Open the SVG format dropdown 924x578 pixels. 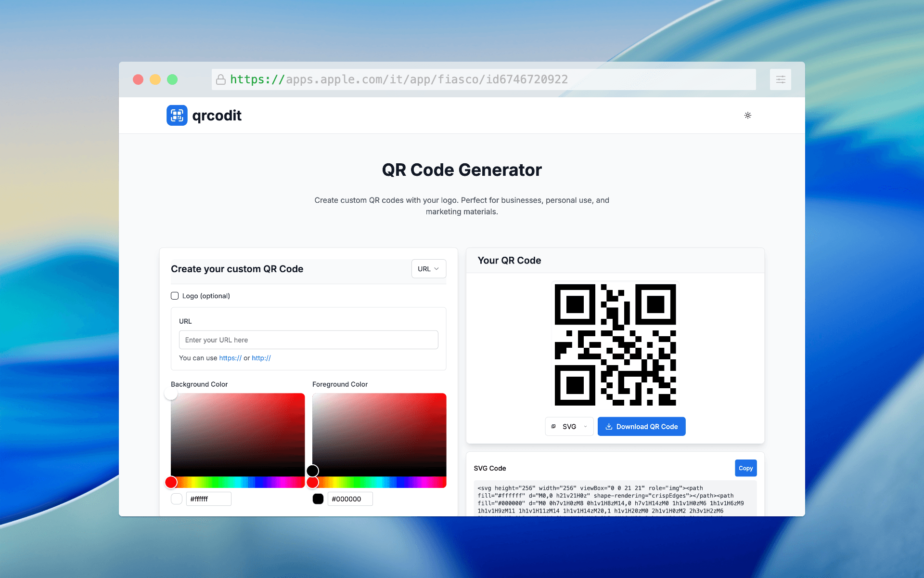[x=569, y=427]
